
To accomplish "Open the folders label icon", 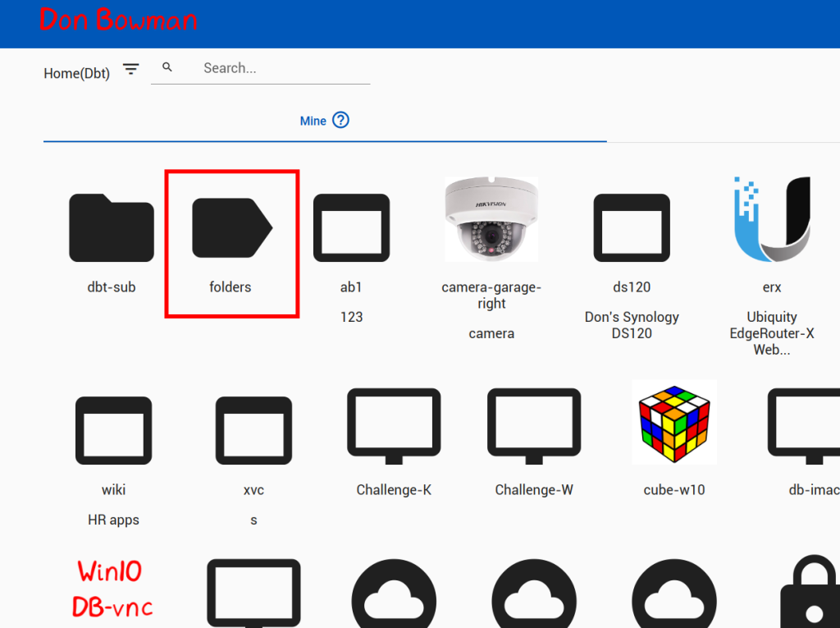I will pyautogui.click(x=231, y=227).
